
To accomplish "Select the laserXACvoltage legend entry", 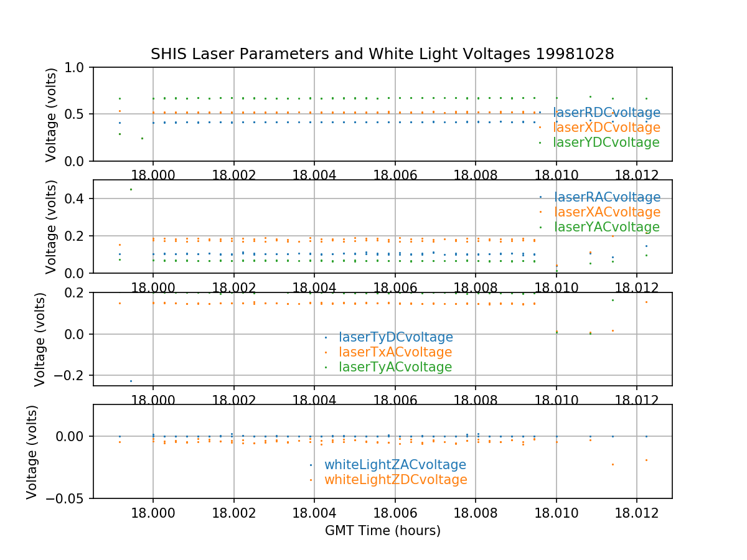I will tap(606, 212).
